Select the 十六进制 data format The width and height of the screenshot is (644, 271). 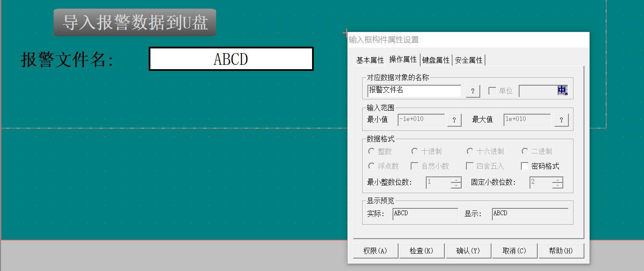tap(470, 151)
